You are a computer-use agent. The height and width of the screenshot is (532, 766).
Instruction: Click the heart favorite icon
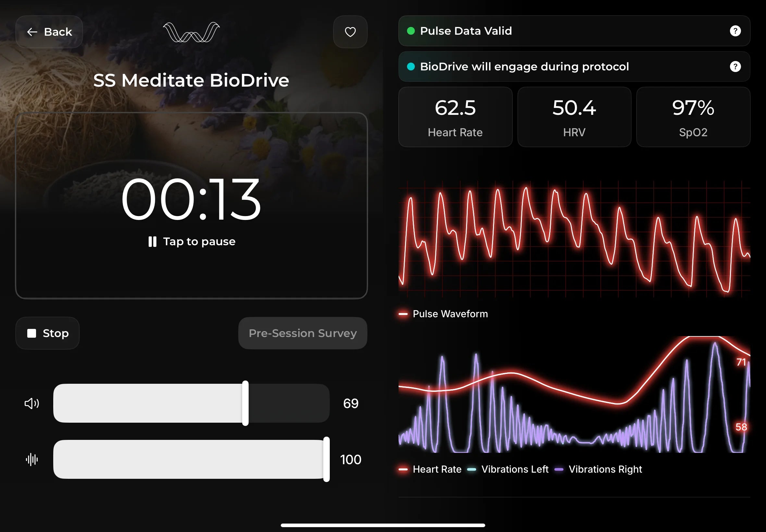(x=350, y=32)
